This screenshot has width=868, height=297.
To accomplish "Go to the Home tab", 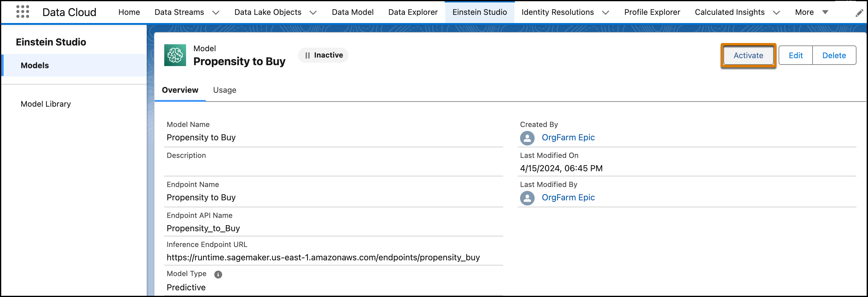I will [129, 12].
